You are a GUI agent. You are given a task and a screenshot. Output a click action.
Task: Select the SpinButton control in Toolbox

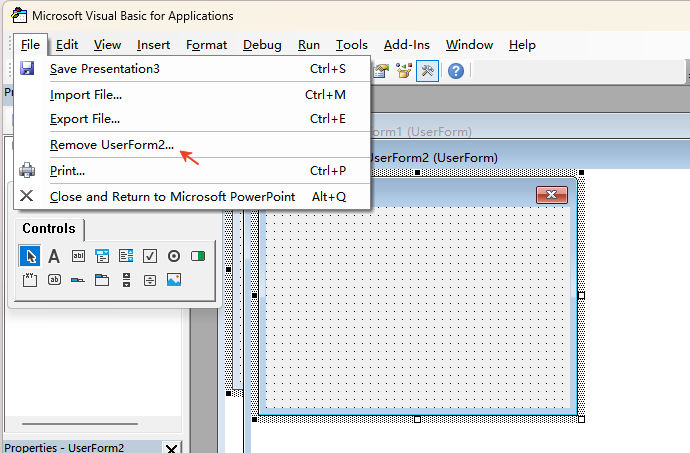click(150, 280)
